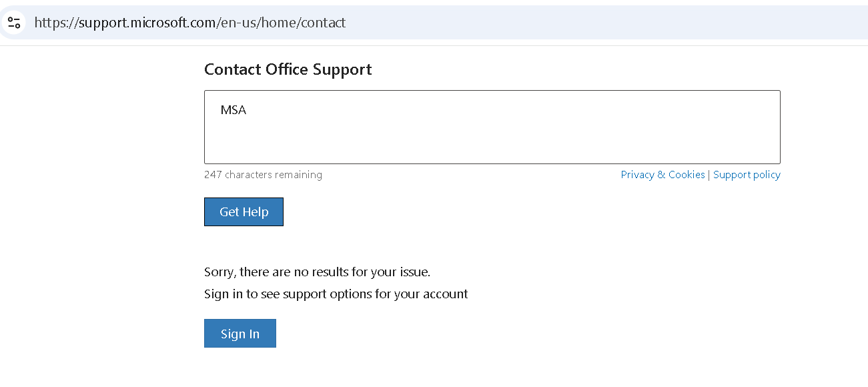868x387 pixels.
Task: Click the /en-us/home/contact path in the URL
Action: (281, 23)
